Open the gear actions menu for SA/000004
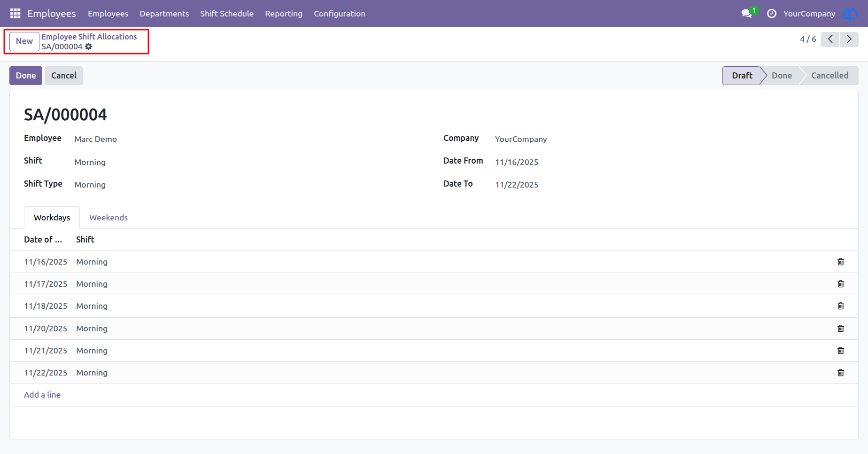The height and width of the screenshot is (454, 868). (89, 47)
